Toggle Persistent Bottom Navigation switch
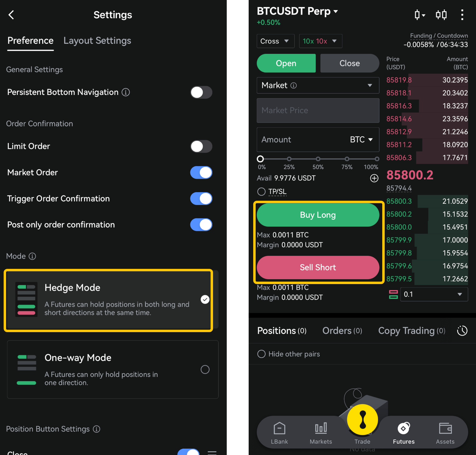This screenshot has width=476, height=455. click(201, 92)
